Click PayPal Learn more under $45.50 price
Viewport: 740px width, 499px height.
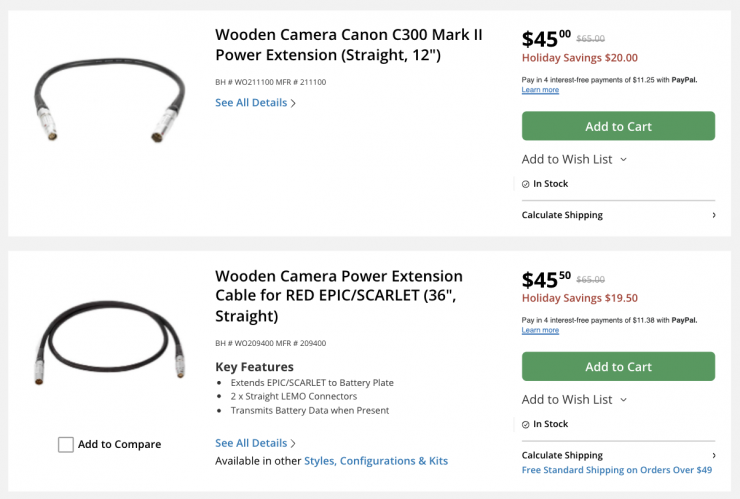pyautogui.click(x=540, y=330)
